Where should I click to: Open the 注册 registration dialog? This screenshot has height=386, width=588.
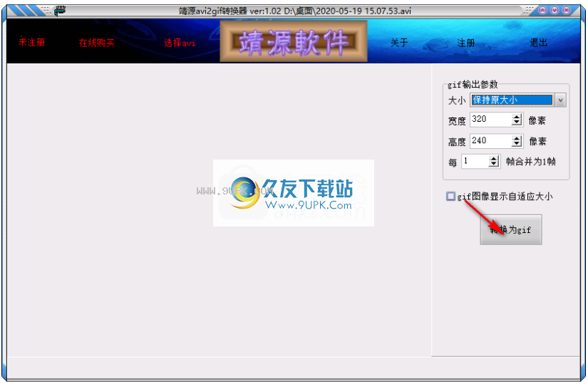pos(465,43)
